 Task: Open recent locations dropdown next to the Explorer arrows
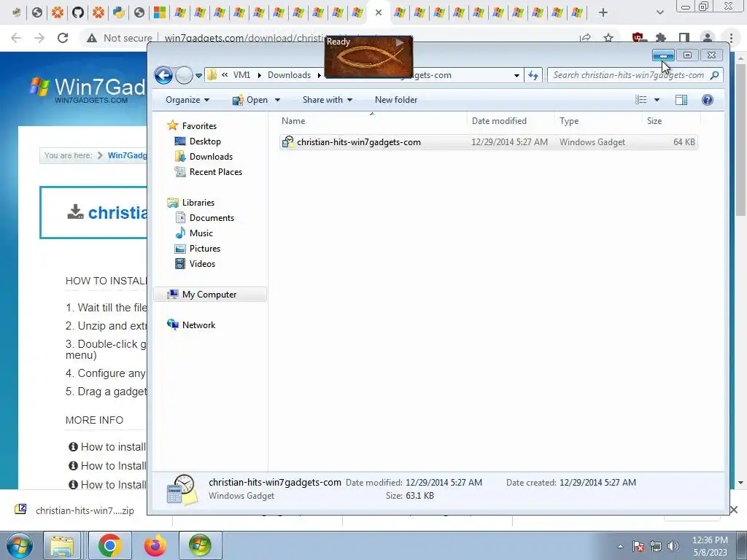pos(198,75)
